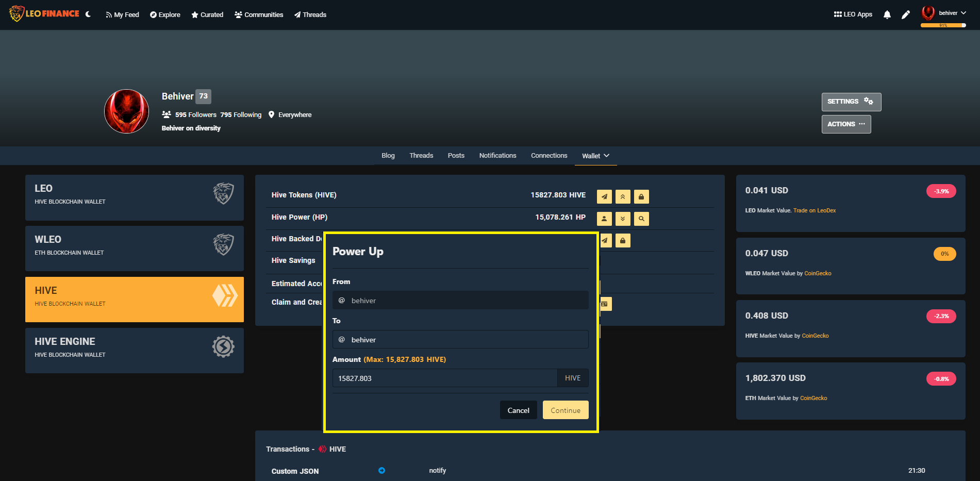
Task: Expand the Wallet tab dropdown
Action: [x=595, y=156]
